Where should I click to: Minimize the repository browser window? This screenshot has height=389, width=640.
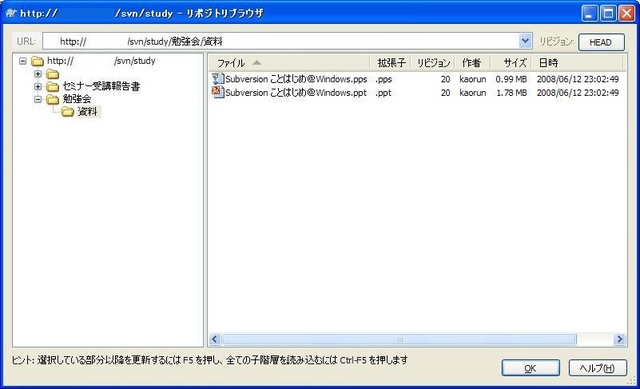(x=589, y=13)
